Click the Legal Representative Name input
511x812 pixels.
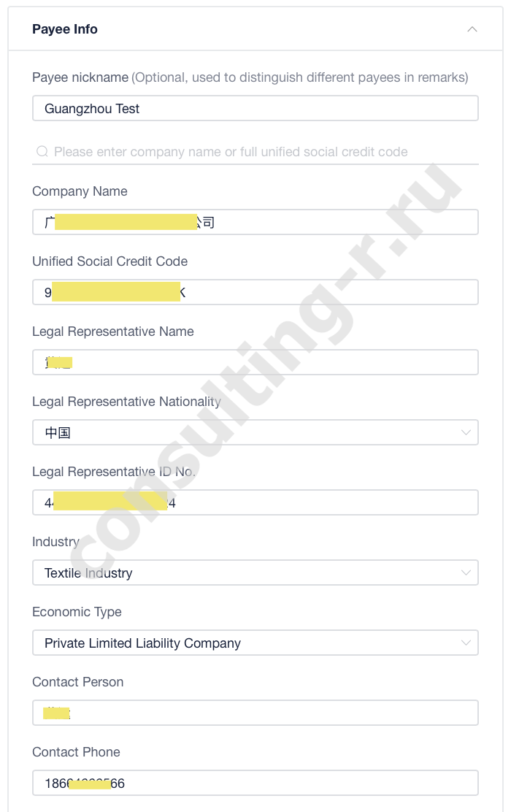tap(255, 362)
